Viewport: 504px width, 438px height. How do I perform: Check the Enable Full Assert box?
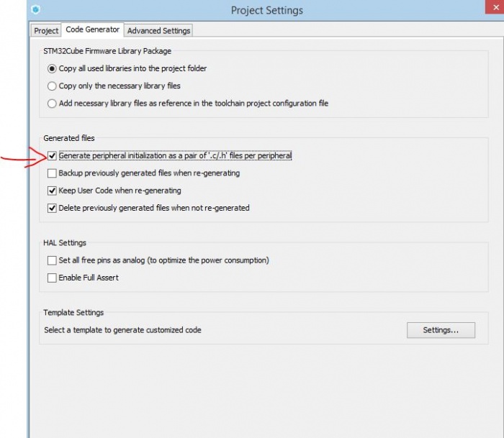pyautogui.click(x=52, y=278)
